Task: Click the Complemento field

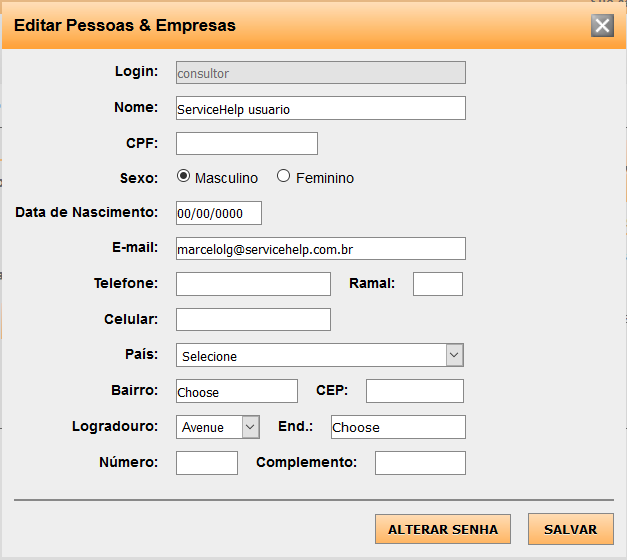Action: click(420, 463)
